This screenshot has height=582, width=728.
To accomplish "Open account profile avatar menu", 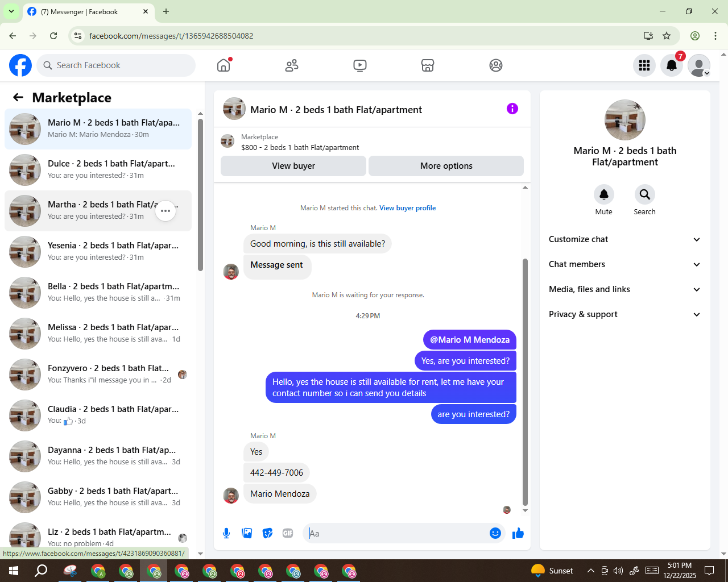I will pos(699,65).
